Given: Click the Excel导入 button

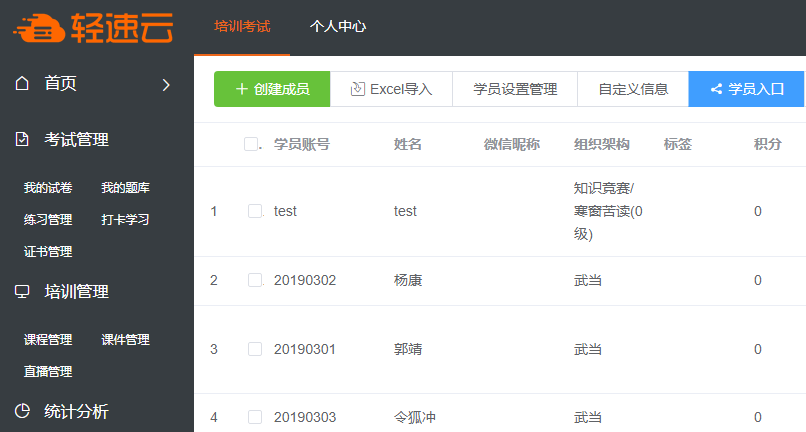Looking at the screenshot, I should [391, 89].
